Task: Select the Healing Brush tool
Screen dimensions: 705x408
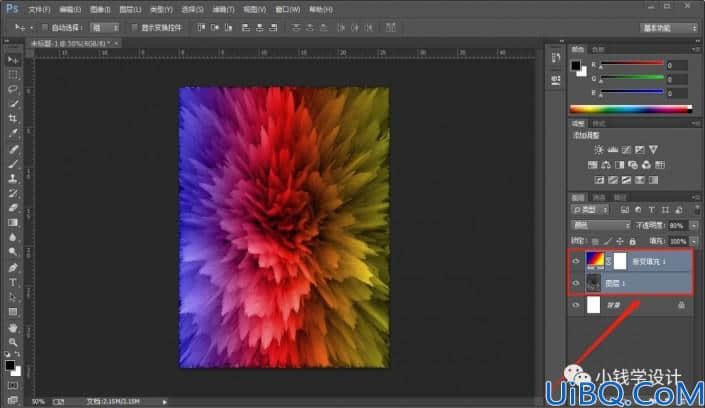Action: (13, 148)
